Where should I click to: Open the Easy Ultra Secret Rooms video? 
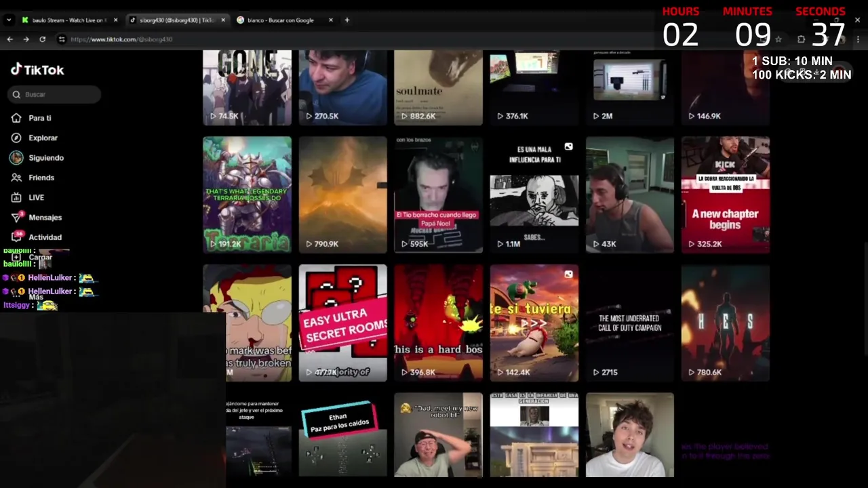[x=342, y=323]
